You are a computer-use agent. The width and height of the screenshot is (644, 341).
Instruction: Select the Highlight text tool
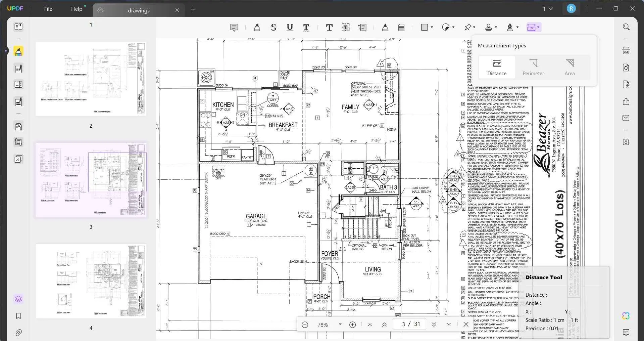(x=257, y=28)
